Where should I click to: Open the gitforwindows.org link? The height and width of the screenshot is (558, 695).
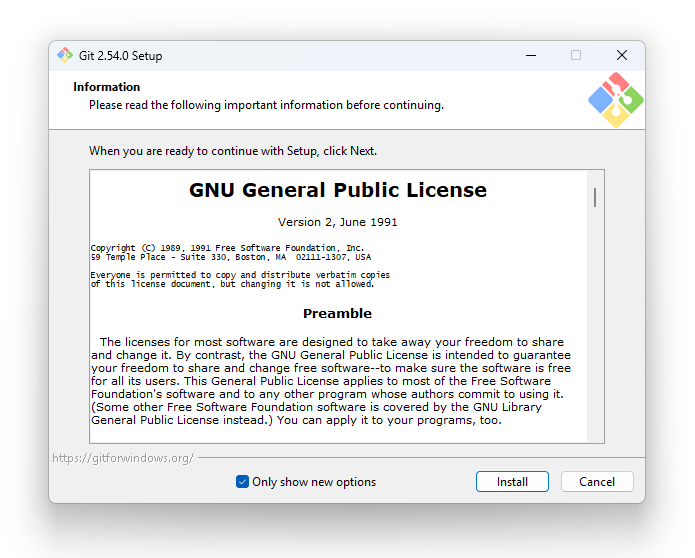[x=123, y=458]
